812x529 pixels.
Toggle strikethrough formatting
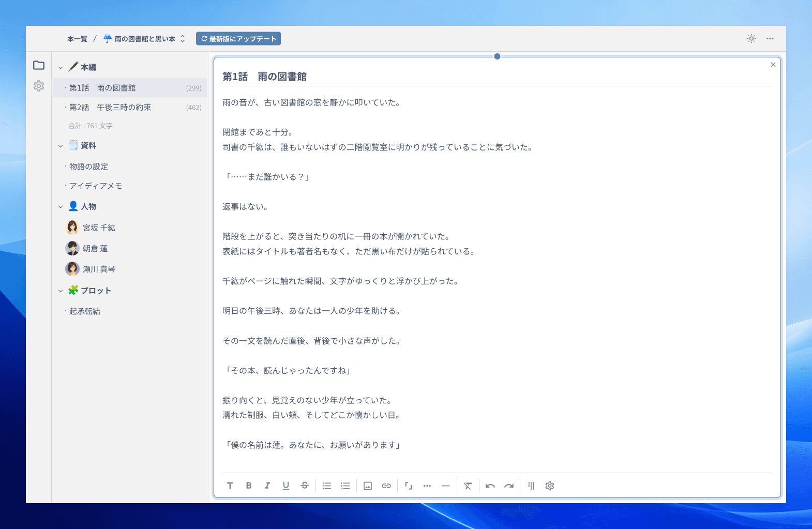tap(305, 486)
